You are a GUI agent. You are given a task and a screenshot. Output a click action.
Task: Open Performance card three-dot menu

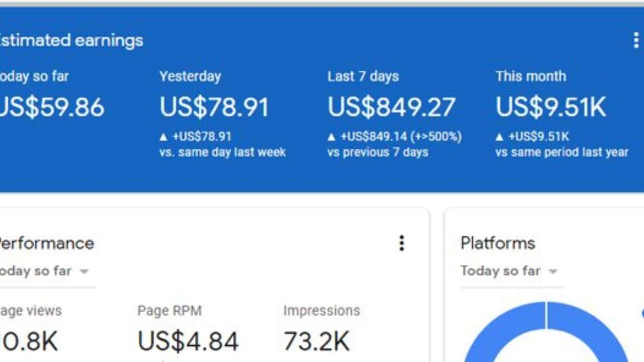click(x=401, y=243)
